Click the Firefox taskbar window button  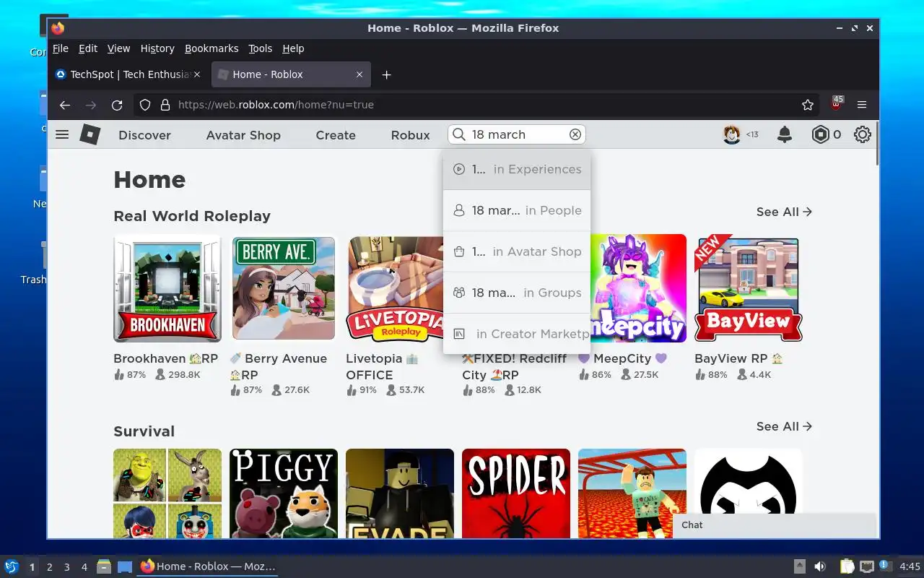point(207,566)
